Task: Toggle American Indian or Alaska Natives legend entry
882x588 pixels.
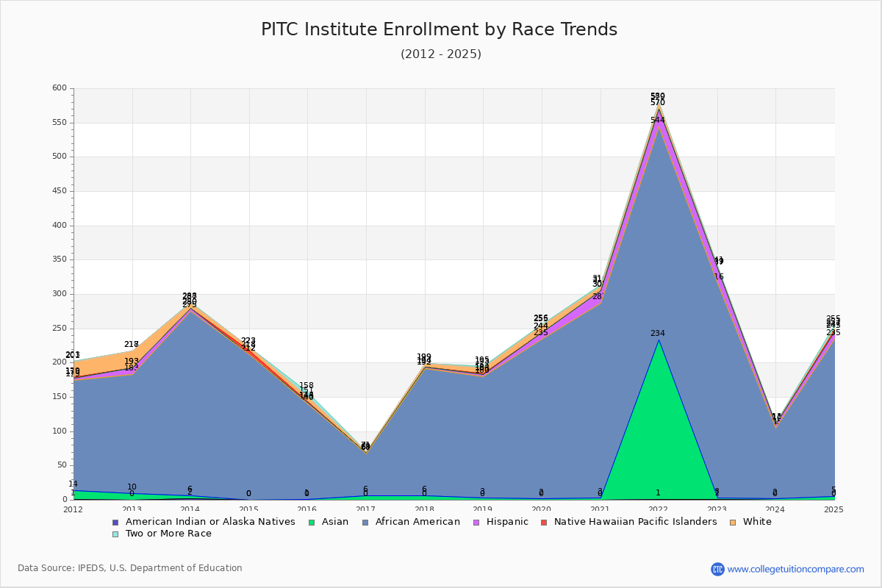Action: point(204,522)
